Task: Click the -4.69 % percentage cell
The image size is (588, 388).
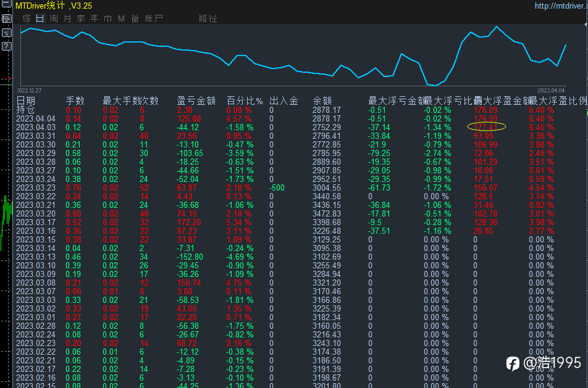Action: pyautogui.click(x=240, y=257)
